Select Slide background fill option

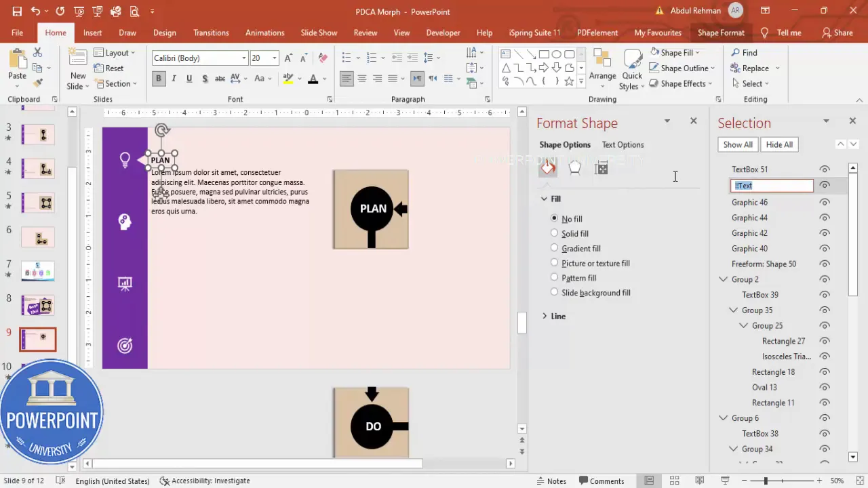coord(555,292)
